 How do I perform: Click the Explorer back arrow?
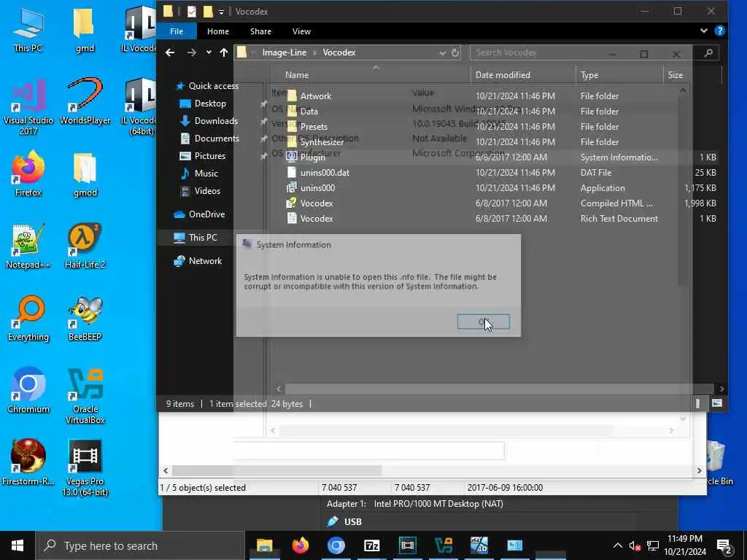pos(170,52)
